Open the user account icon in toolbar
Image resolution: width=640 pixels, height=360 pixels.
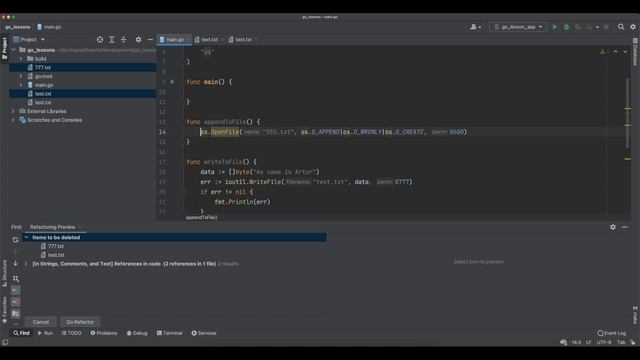coord(473,27)
